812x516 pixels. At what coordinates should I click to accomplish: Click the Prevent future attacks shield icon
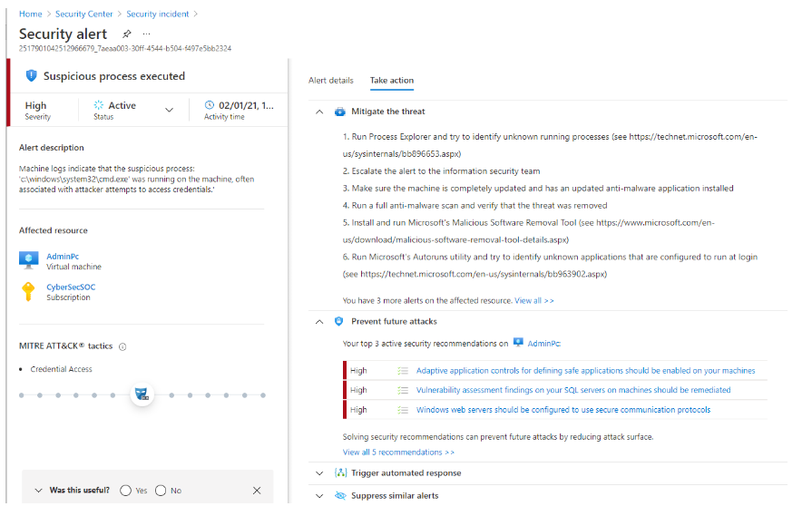tap(338, 321)
